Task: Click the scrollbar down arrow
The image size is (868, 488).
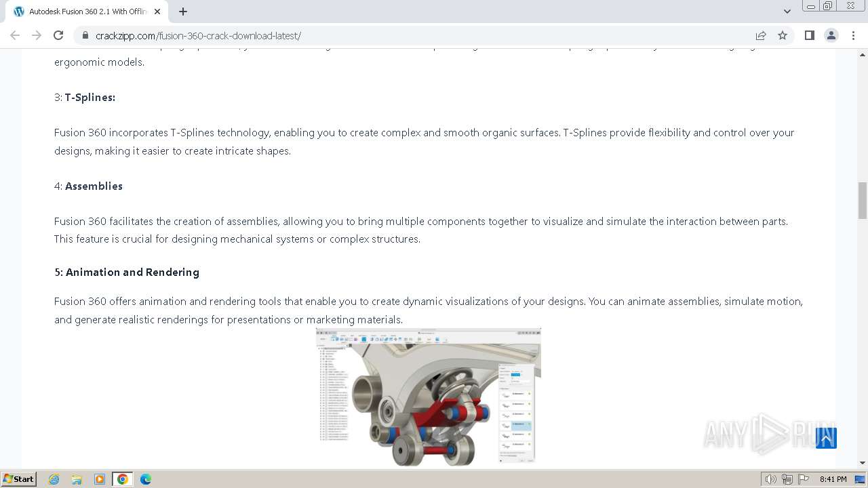Action: [863, 463]
